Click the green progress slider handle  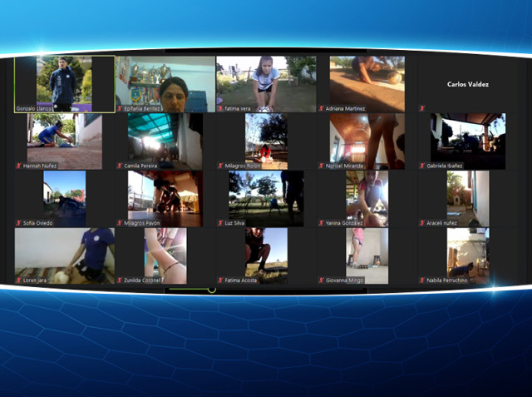pyautogui.click(x=212, y=290)
